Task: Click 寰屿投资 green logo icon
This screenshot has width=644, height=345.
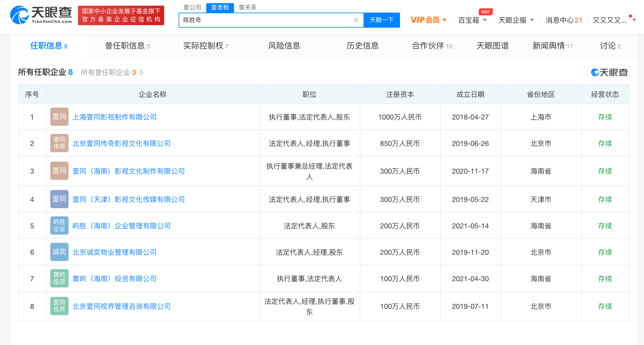Action: (59, 278)
